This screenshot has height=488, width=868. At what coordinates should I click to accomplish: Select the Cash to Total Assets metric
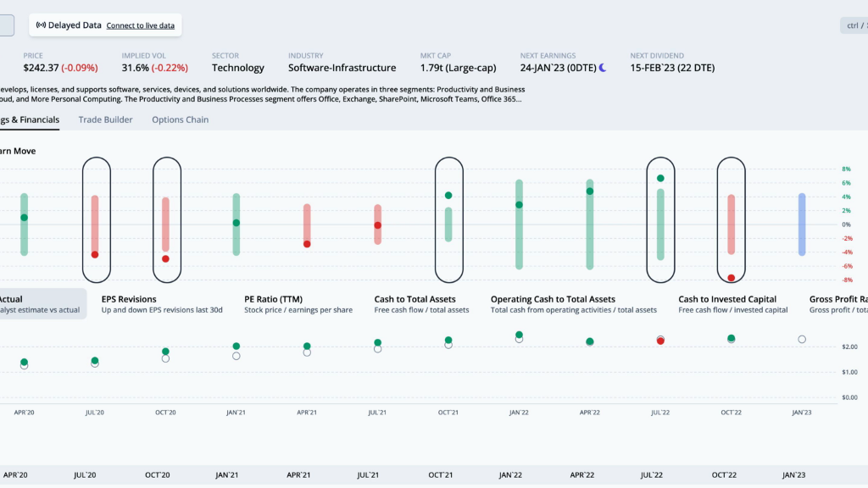point(421,304)
